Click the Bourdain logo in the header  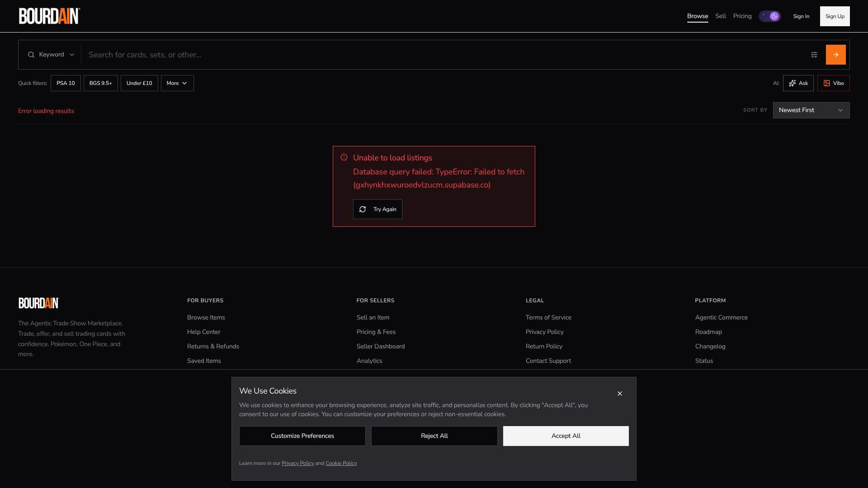click(x=49, y=16)
